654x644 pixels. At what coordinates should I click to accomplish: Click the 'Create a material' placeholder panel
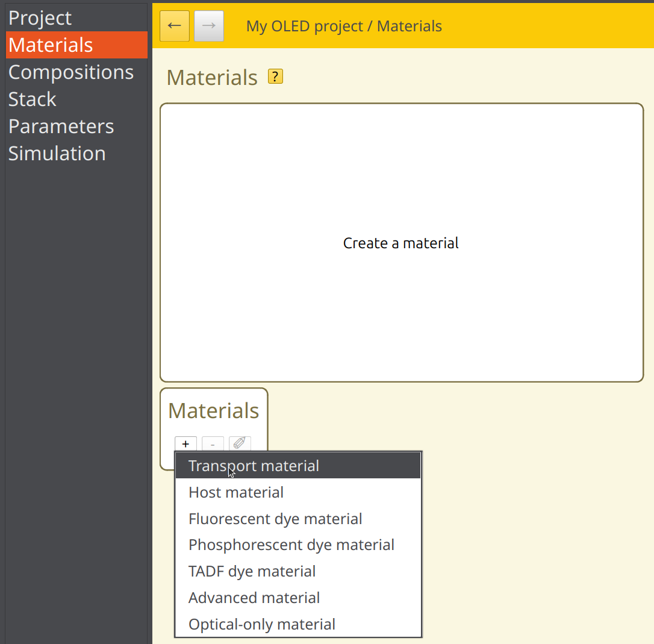tap(401, 243)
